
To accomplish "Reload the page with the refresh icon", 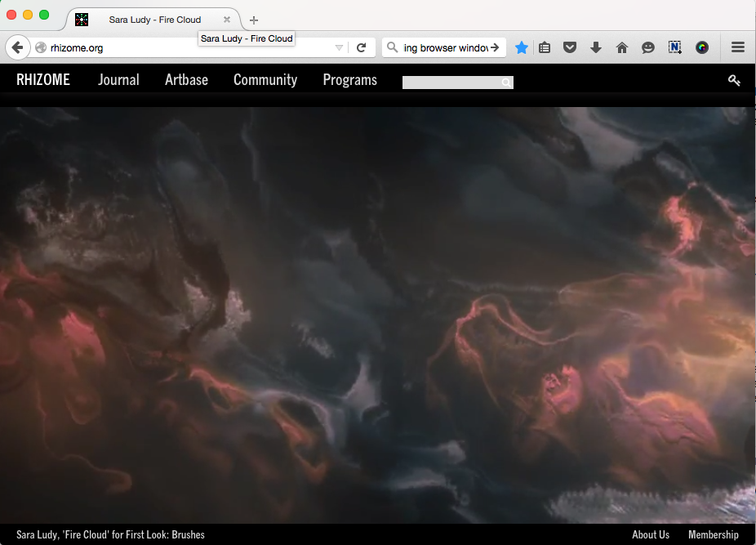I will [361, 47].
